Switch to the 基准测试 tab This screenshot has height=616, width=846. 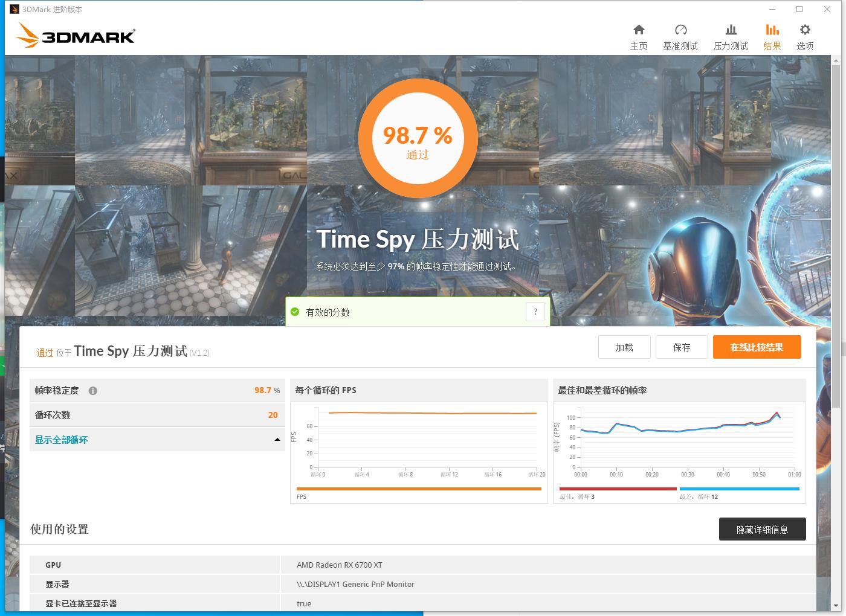click(680, 35)
